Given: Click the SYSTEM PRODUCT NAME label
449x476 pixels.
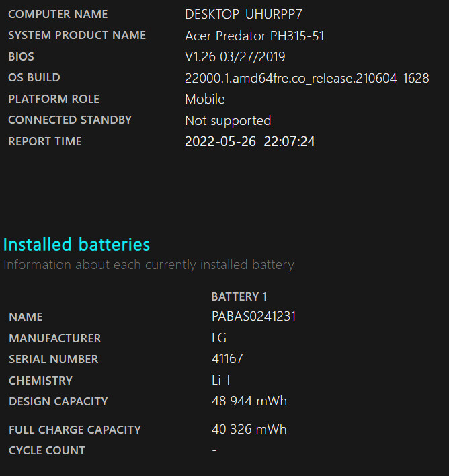Looking at the screenshot, I should pyautogui.click(x=77, y=35).
